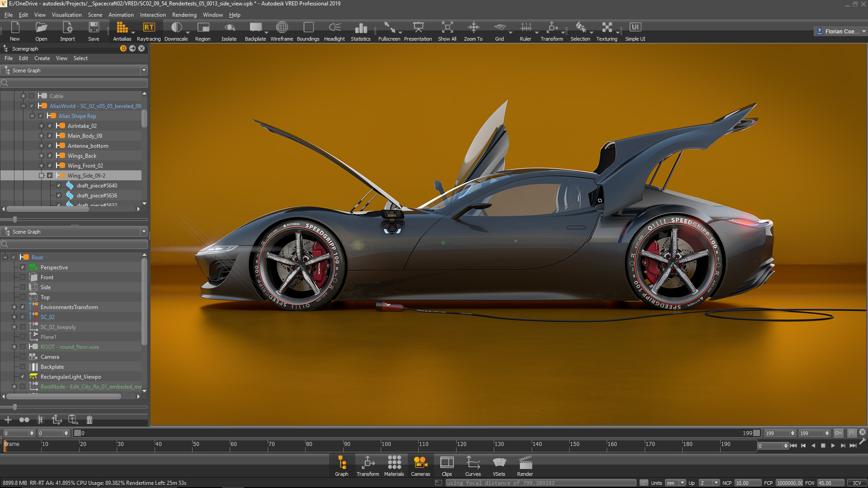Click the Wireframe toolbar icon

pyautogui.click(x=282, y=28)
